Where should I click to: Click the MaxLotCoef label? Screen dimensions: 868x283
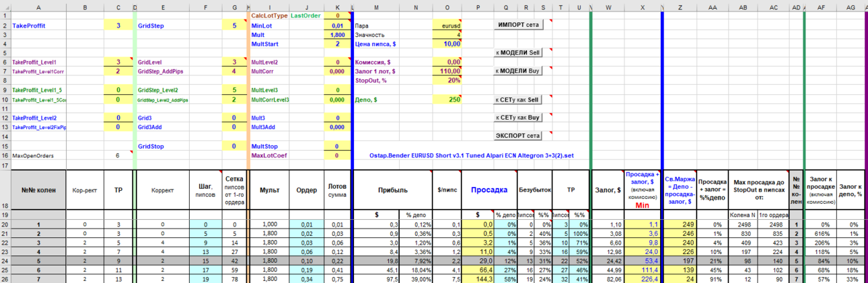(268, 155)
